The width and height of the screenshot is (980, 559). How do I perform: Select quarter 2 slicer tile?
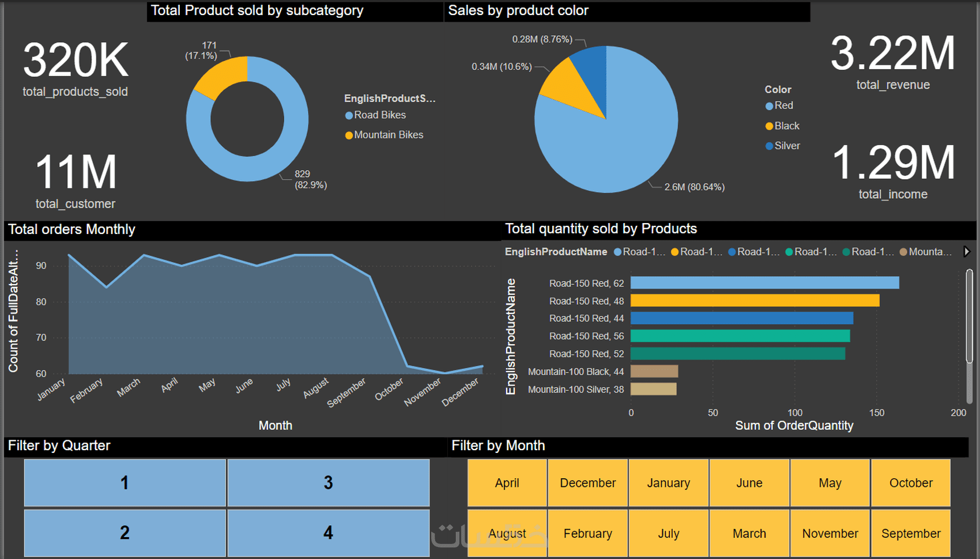coord(125,533)
